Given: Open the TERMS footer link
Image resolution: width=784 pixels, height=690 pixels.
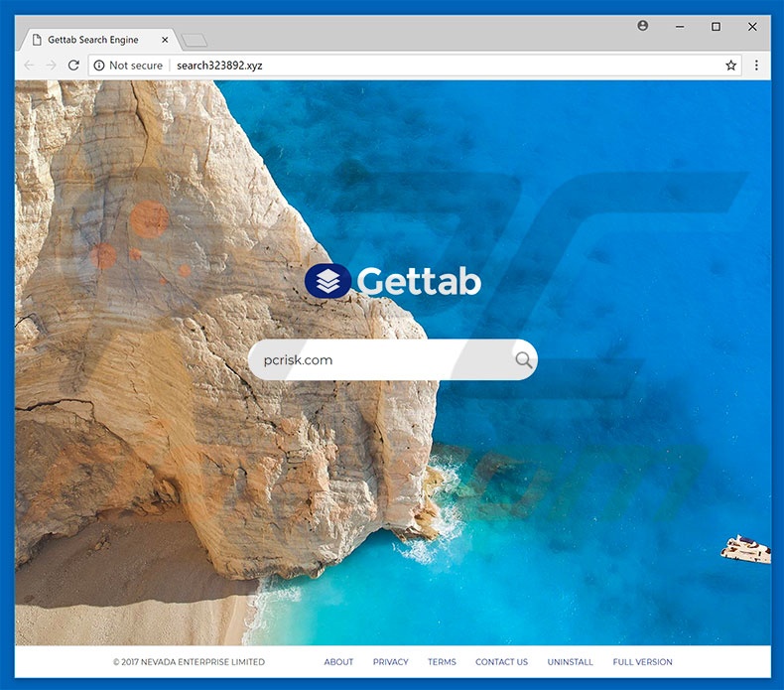Looking at the screenshot, I should pyautogui.click(x=442, y=662).
